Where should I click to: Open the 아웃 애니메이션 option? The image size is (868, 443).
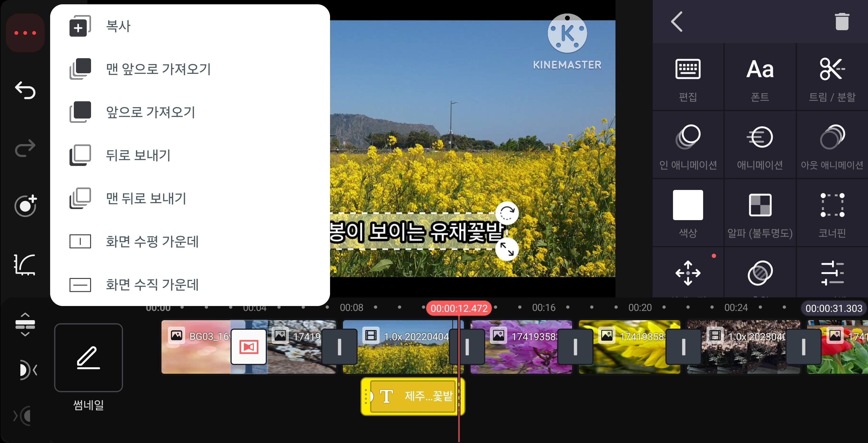[x=832, y=146]
